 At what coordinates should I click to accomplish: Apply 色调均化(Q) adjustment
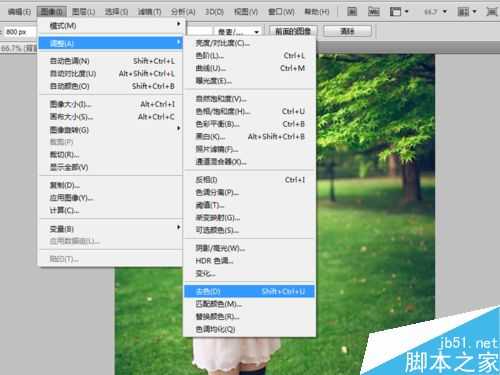pyautogui.click(x=249, y=329)
